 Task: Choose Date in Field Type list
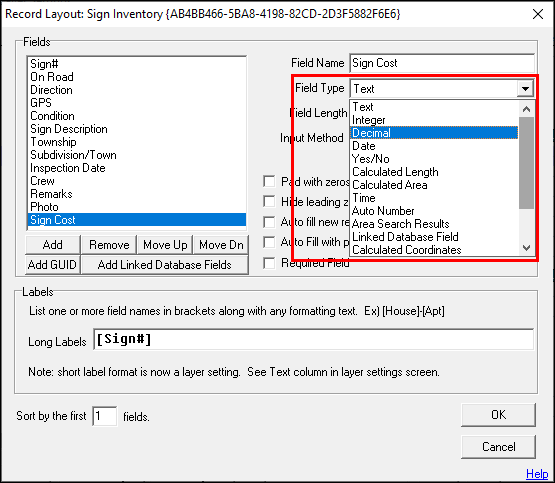(x=434, y=146)
